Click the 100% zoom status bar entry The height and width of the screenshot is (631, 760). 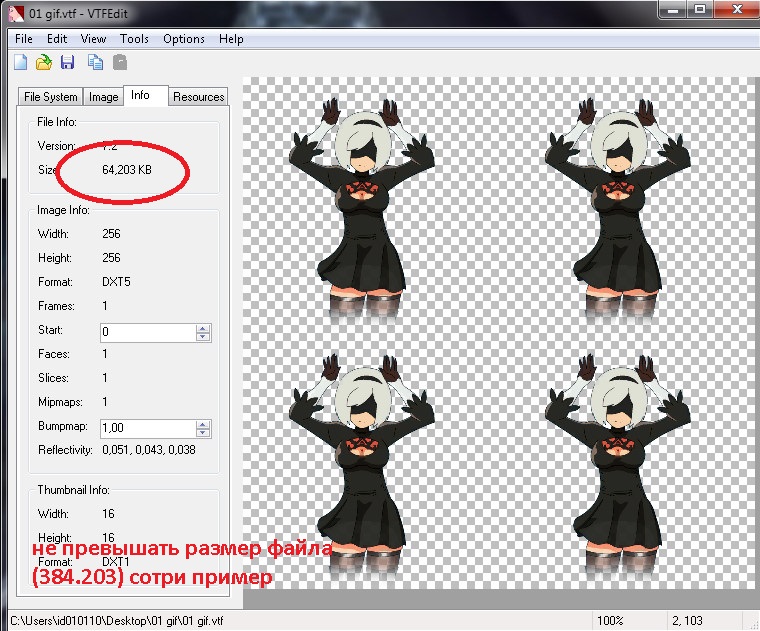610,621
